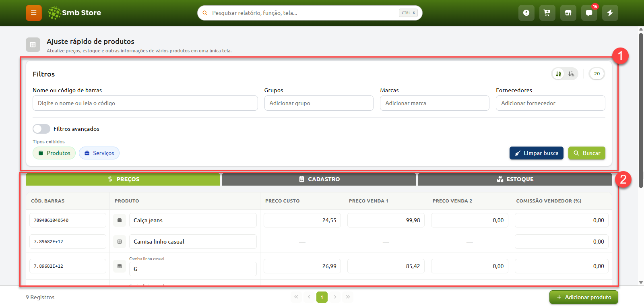Screen dimensions: 644x308
Task: Click the PREÇO CUSTO column header
Action: pyautogui.click(x=283, y=201)
